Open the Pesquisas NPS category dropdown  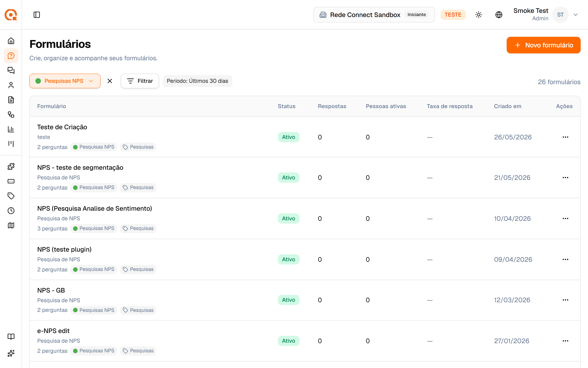point(65,81)
